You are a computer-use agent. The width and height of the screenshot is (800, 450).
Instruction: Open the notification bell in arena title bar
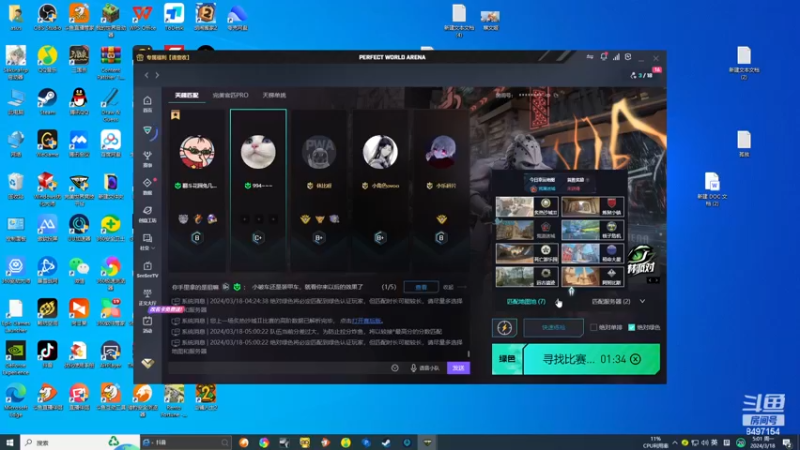click(x=604, y=57)
